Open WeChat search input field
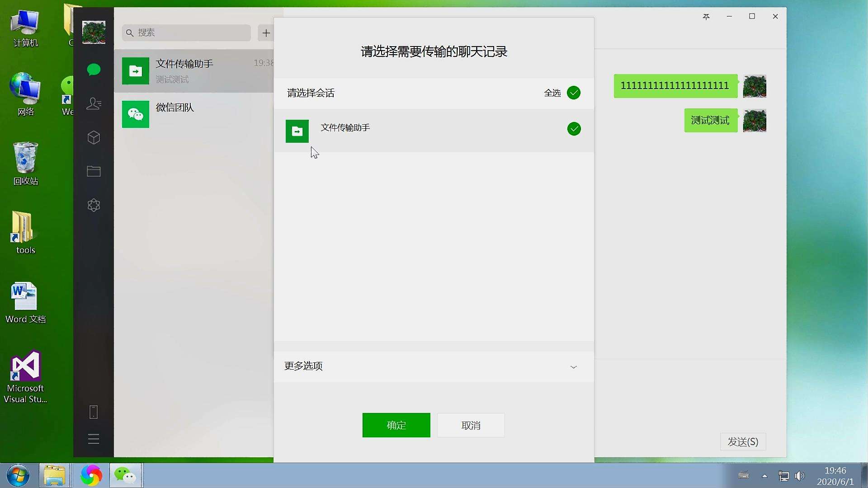 click(x=186, y=32)
